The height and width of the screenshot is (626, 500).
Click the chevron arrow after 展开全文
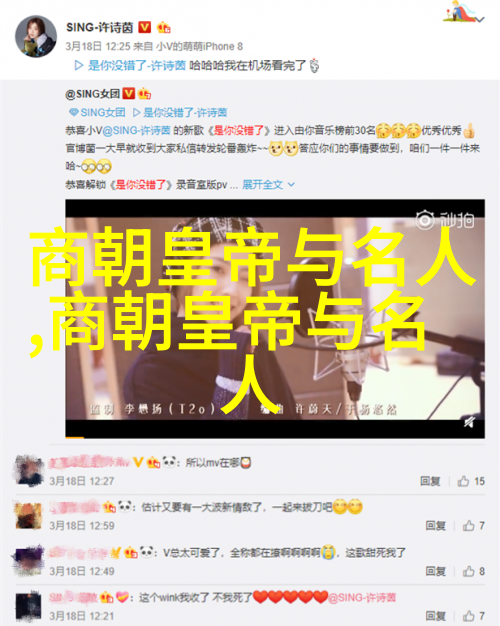(291, 184)
